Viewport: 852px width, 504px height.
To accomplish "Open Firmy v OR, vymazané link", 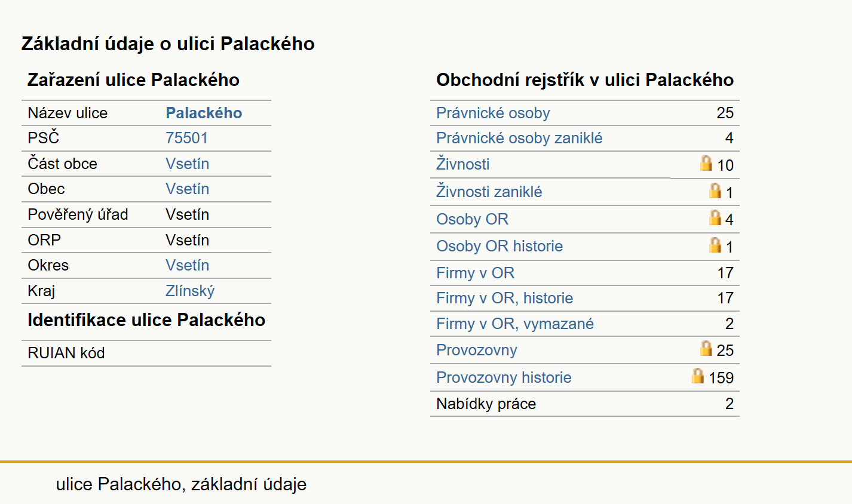I will 515,324.
